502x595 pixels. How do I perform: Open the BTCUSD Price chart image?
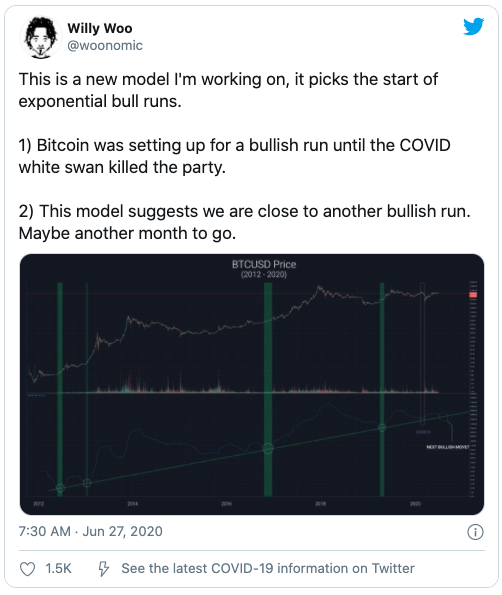pos(252,384)
